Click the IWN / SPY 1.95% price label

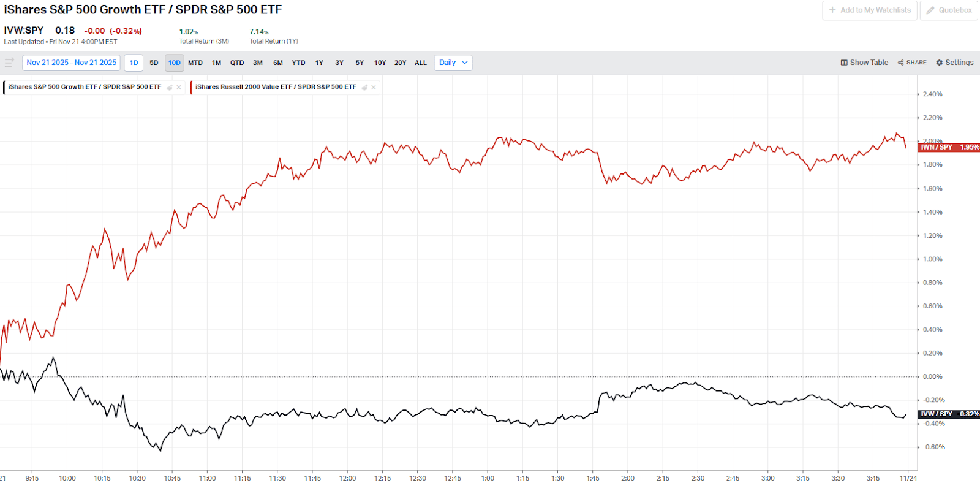coord(949,147)
